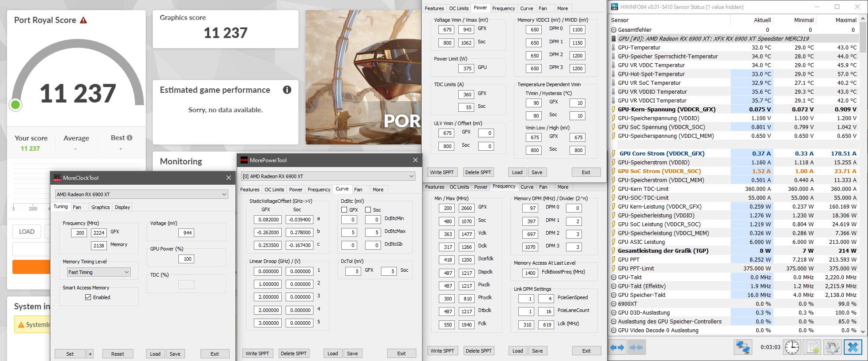
Task: Click lightning icon of GPU Core Strom row
Action: pos(613,153)
